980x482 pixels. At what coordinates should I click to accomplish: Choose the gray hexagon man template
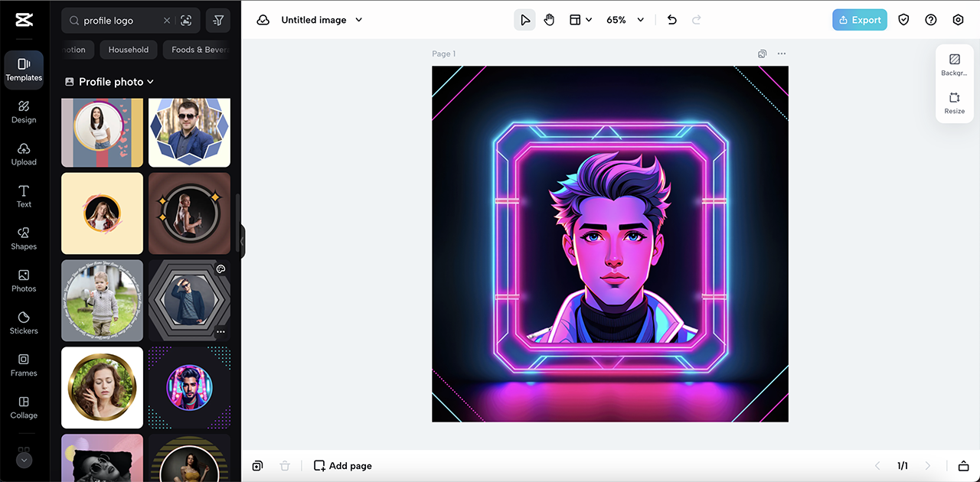tap(189, 301)
